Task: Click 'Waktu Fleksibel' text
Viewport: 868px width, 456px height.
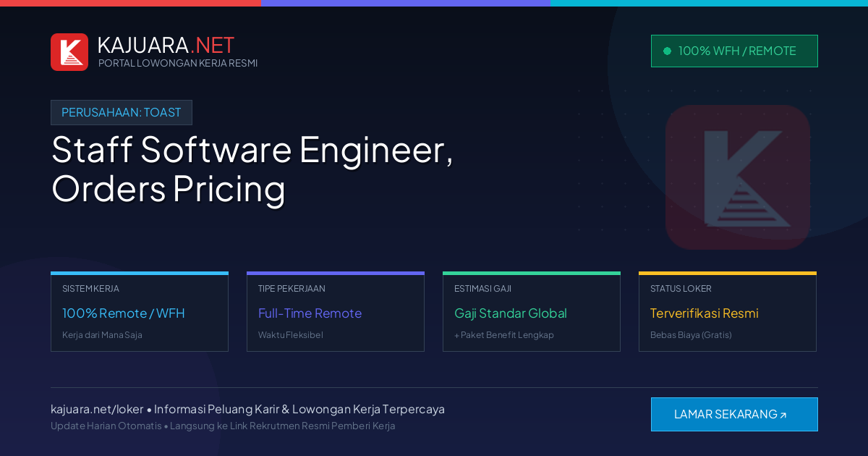Action: click(291, 335)
